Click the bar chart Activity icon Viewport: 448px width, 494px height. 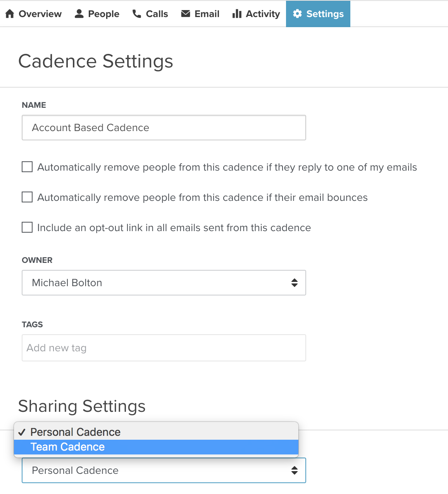click(x=237, y=13)
